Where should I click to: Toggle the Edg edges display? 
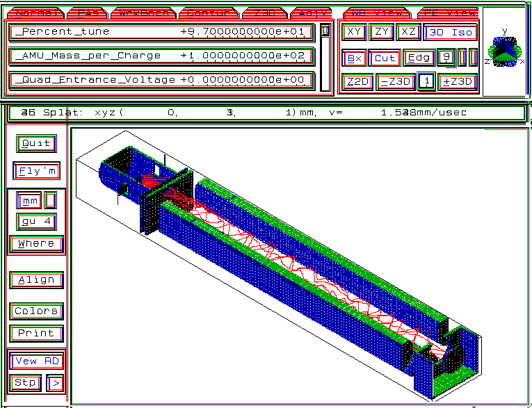tap(419, 58)
